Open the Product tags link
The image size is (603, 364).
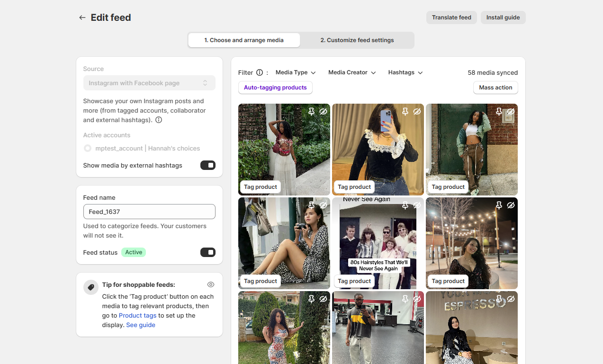tap(137, 315)
